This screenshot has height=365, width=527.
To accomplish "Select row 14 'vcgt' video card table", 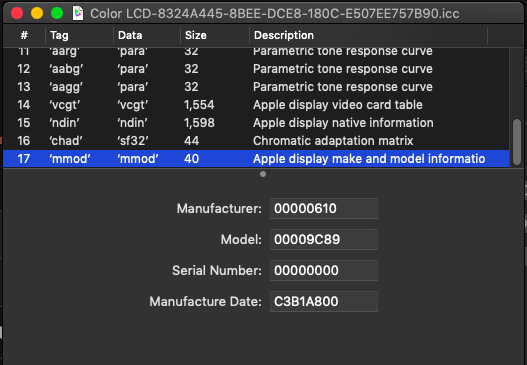I will tap(256, 105).
